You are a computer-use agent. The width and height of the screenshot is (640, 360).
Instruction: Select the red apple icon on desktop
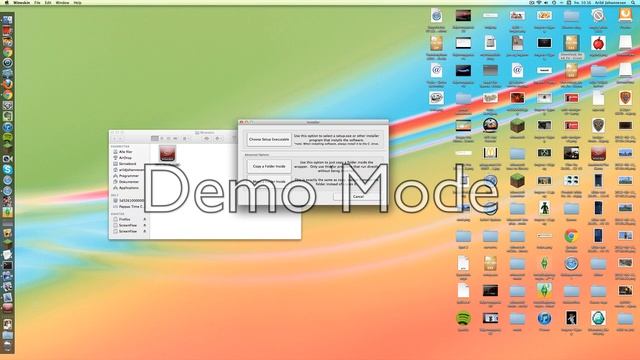[x=598, y=43]
